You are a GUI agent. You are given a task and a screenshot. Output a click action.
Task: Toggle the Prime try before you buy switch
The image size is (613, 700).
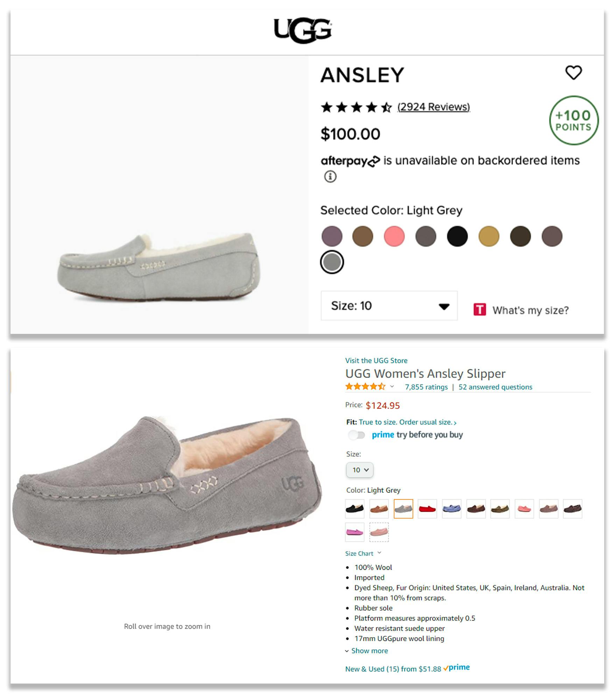[357, 435]
